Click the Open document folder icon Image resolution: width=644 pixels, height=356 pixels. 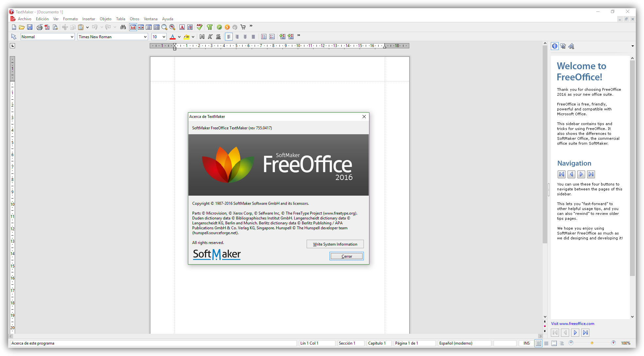click(x=22, y=27)
